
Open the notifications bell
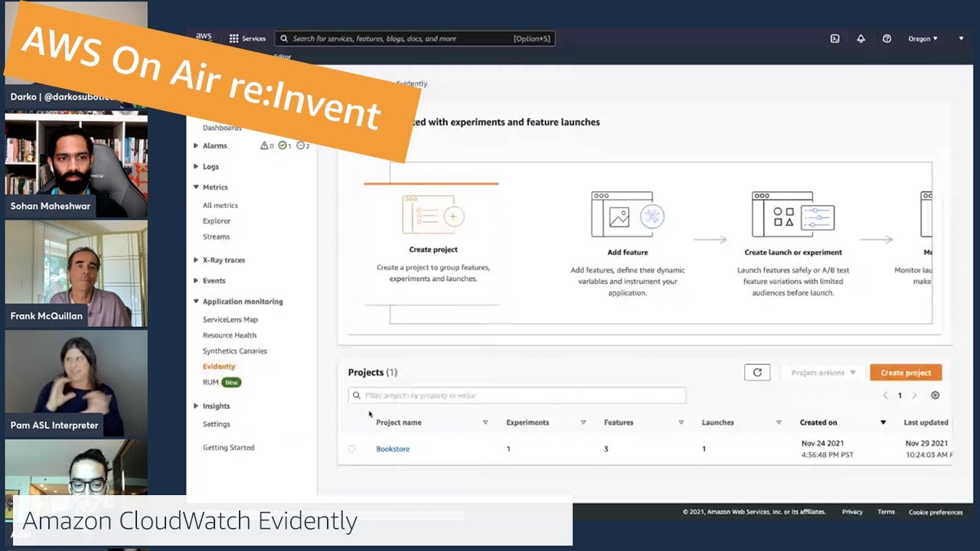pos(861,38)
